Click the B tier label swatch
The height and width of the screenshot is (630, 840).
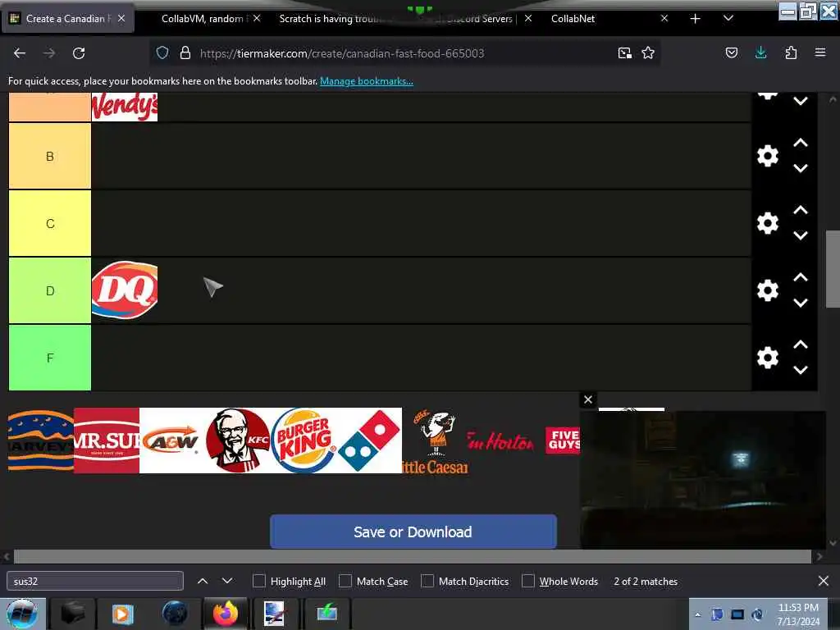(50, 156)
